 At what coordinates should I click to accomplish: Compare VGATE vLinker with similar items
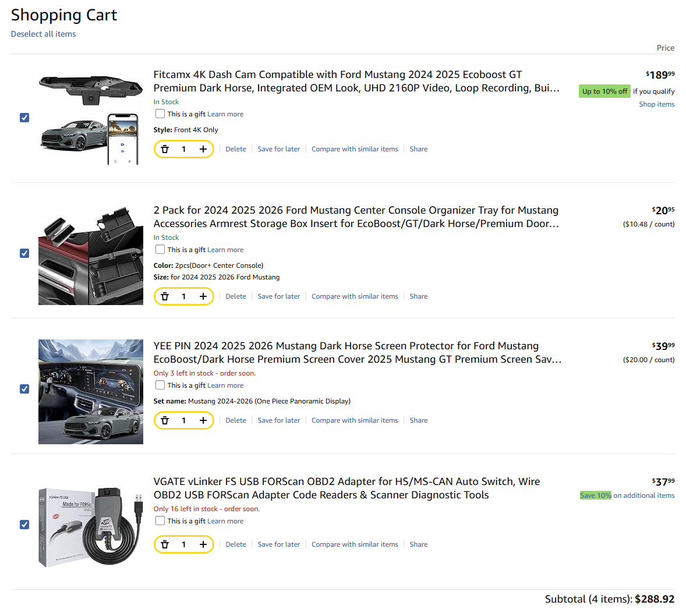[x=355, y=545]
